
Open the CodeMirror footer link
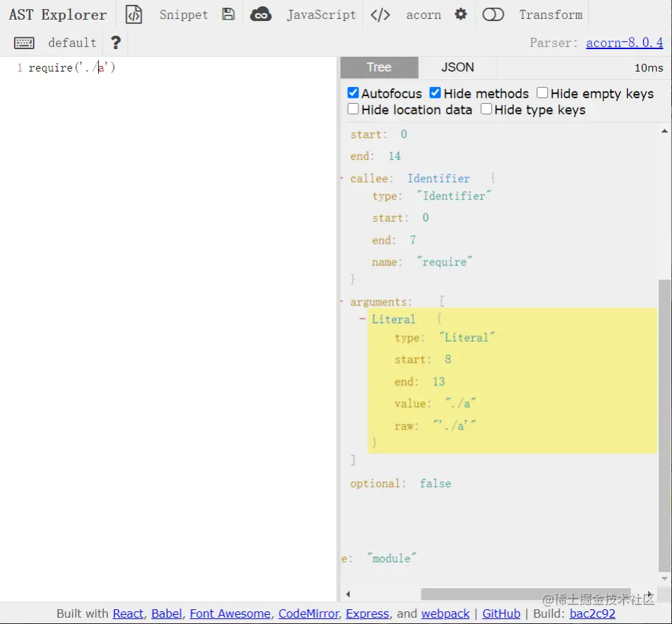(309, 613)
